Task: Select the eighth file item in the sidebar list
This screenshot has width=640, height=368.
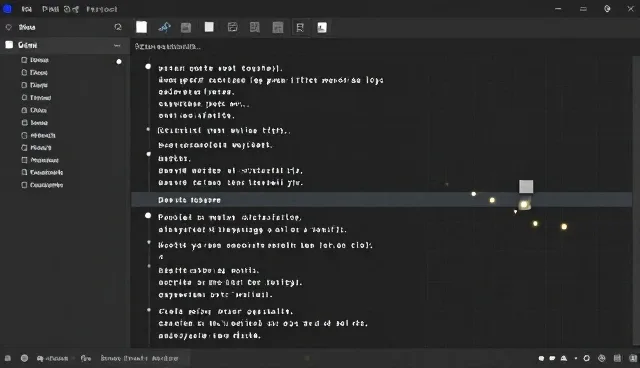Action: coord(36,148)
